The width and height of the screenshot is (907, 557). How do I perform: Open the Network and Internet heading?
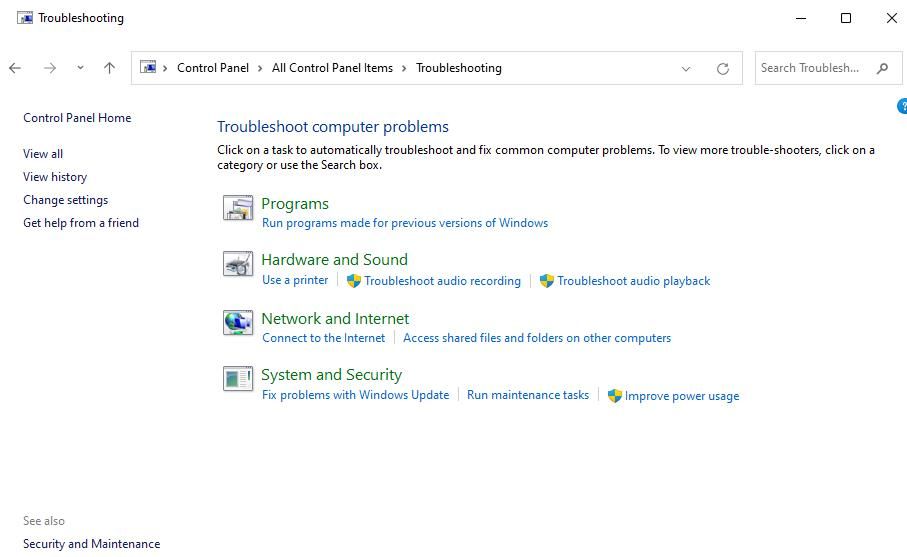(x=335, y=319)
